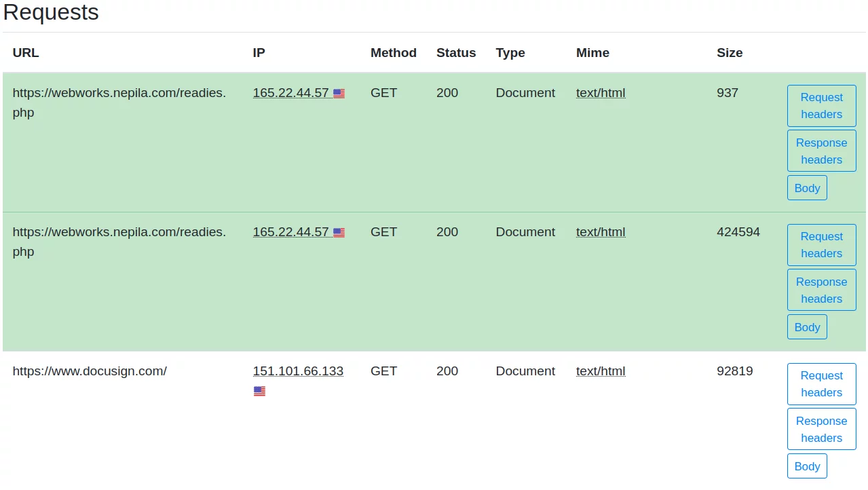Image resolution: width=868 pixels, height=490 pixels.
Task: Open the Body of the first readies.php request
Action: [806, 188]
